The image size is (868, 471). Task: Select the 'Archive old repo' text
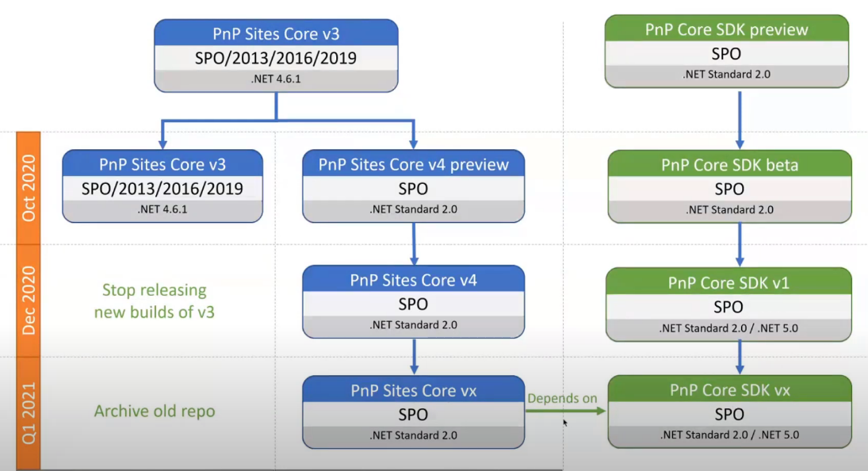click(154, 411)
